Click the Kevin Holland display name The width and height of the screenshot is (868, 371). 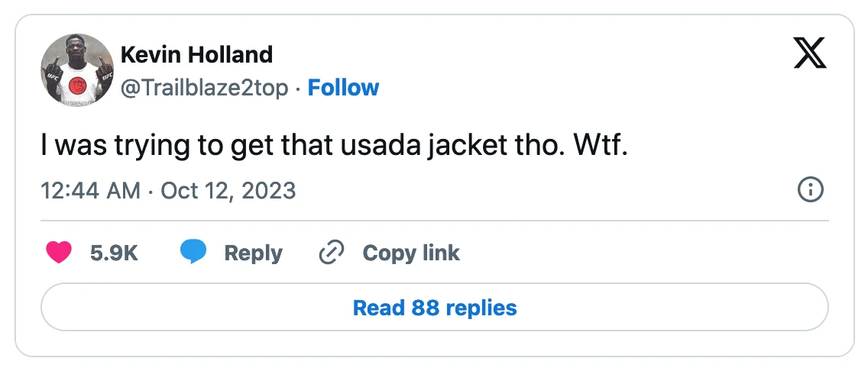(x=196, y=55)
